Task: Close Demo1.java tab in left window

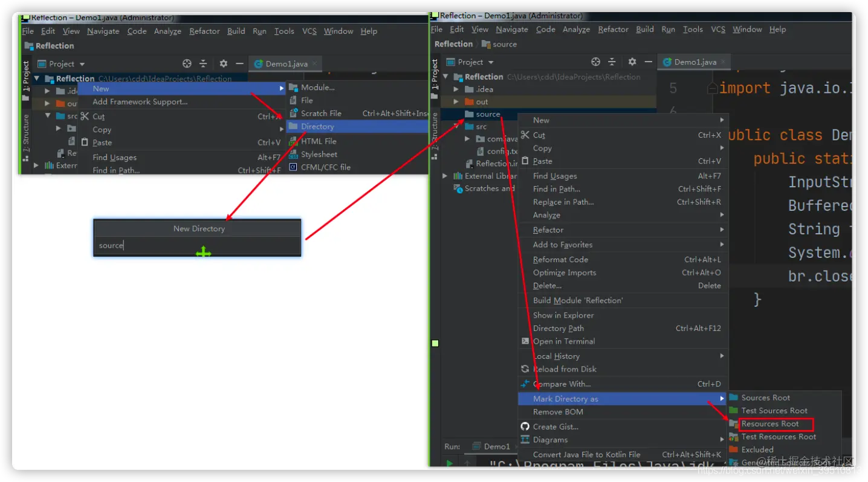Action: pyautogui.click(x=314, y=63)
